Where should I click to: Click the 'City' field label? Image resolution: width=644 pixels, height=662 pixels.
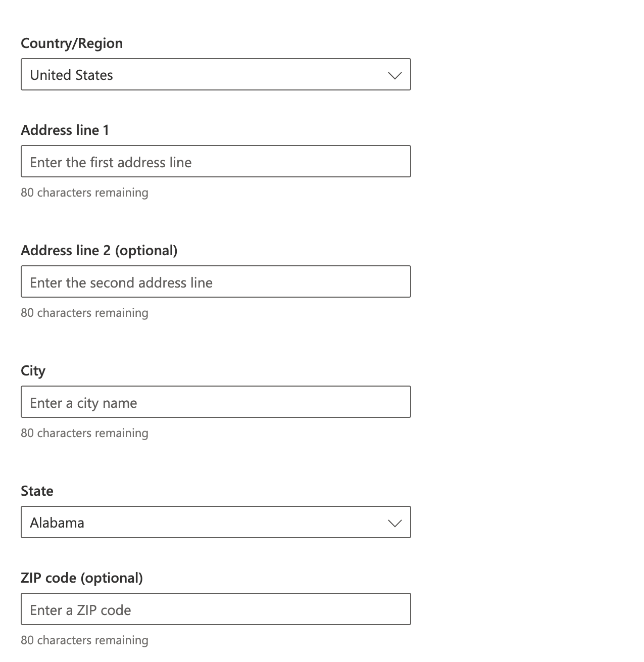click(33, 371)
